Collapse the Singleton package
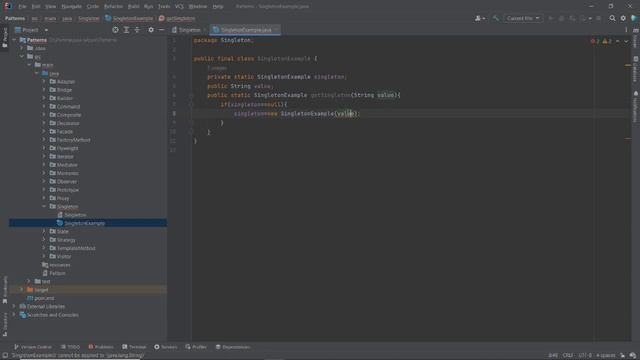Viewport: 640px width, 360px height. click(x=44, y=207)
